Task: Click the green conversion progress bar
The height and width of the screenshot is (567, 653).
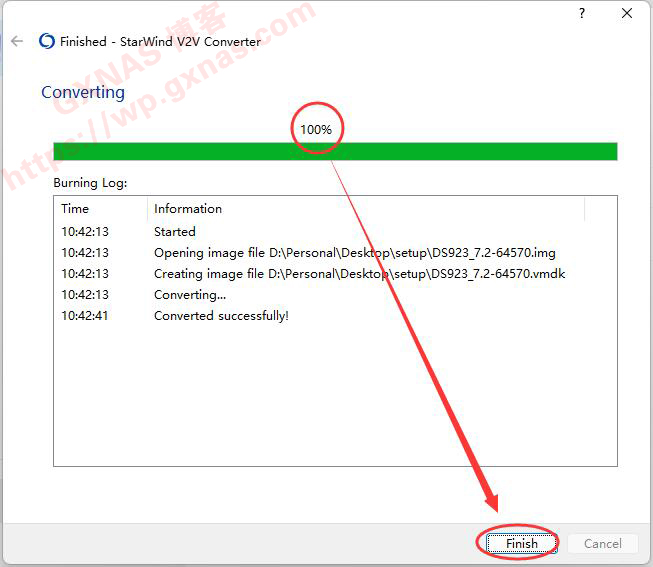Action: [335, 151]
